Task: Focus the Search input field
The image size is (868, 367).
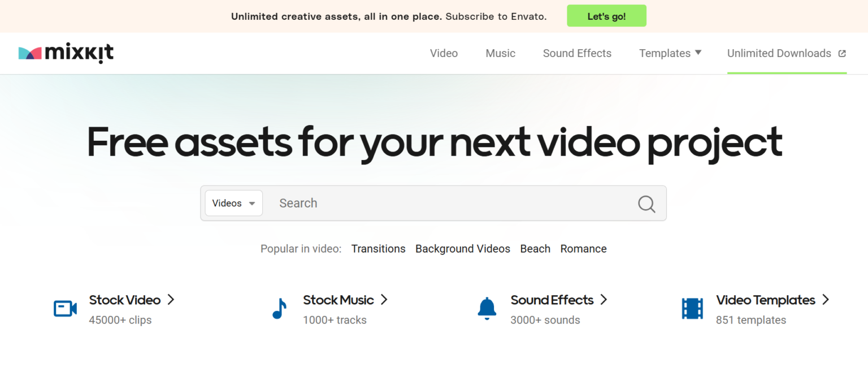Action: coord(452,203)
